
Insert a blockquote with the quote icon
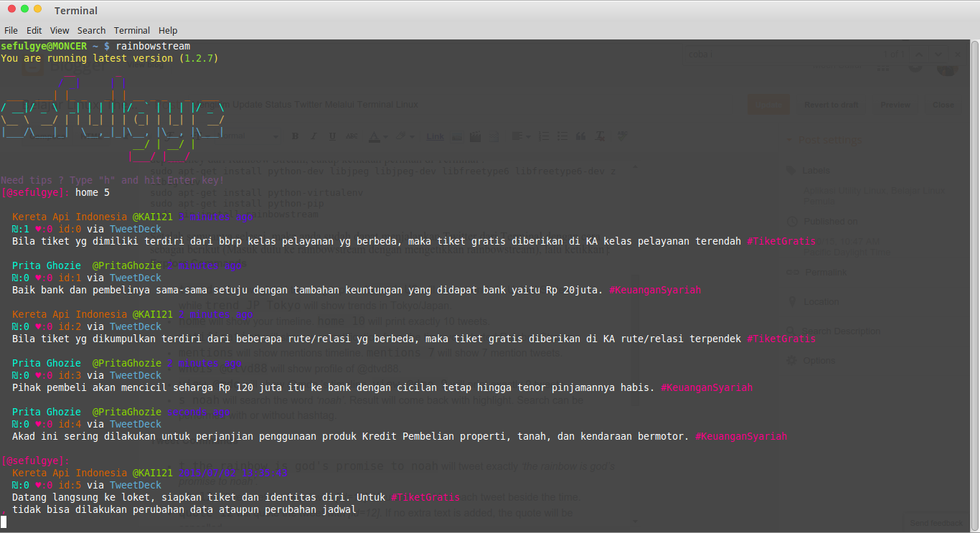click(x=580, y=136)
